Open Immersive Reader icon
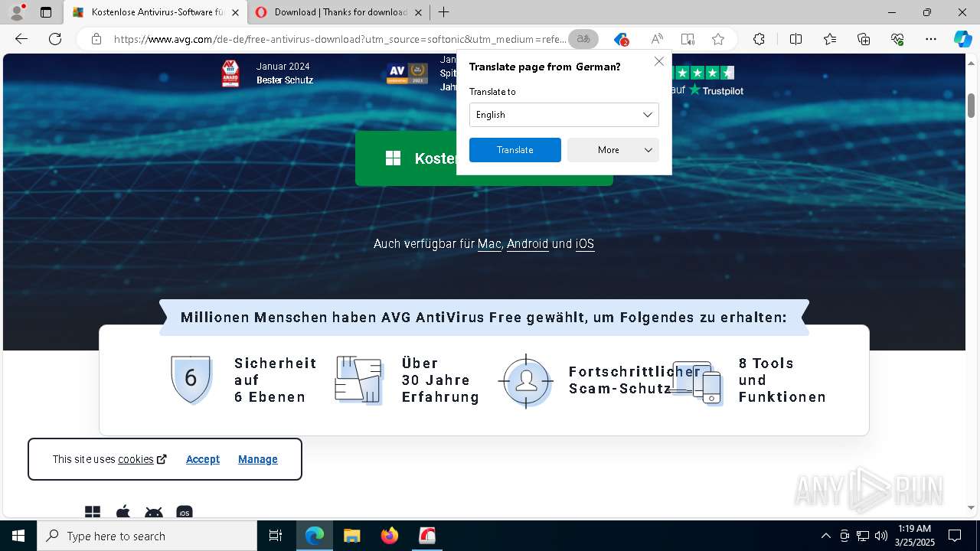The width and height of the screenshot is (980, 551). [688, 39]
